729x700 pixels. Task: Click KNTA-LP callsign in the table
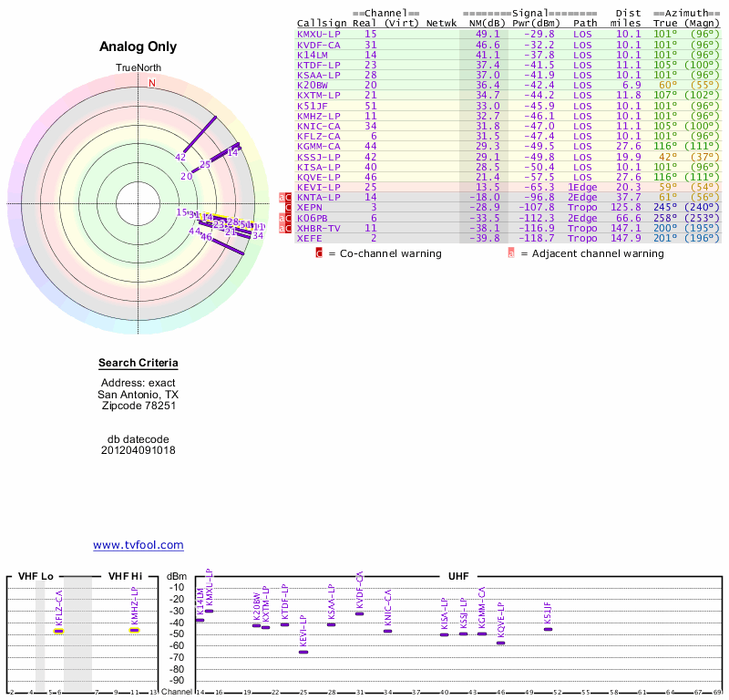[318, 197]
